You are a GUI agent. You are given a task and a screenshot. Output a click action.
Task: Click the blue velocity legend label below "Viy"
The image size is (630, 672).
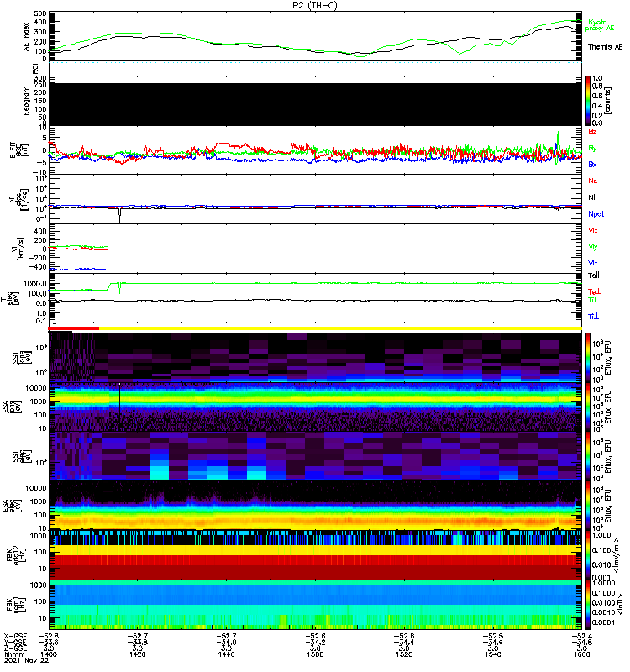tap(593, 263)
